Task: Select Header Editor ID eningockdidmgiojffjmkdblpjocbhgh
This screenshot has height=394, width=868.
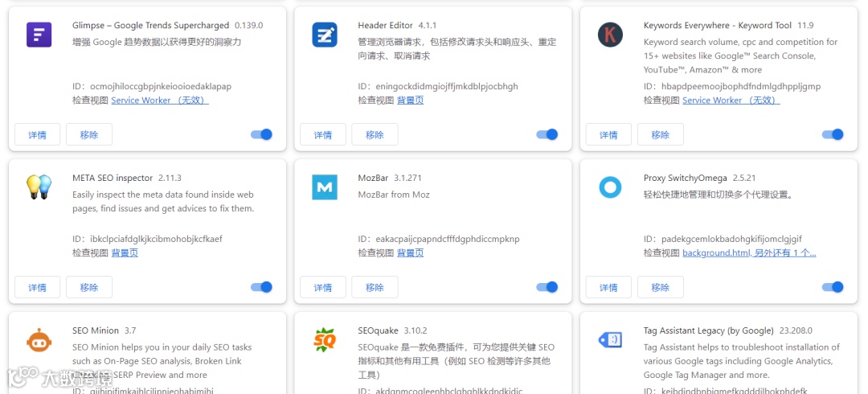Action: point(447,87)
